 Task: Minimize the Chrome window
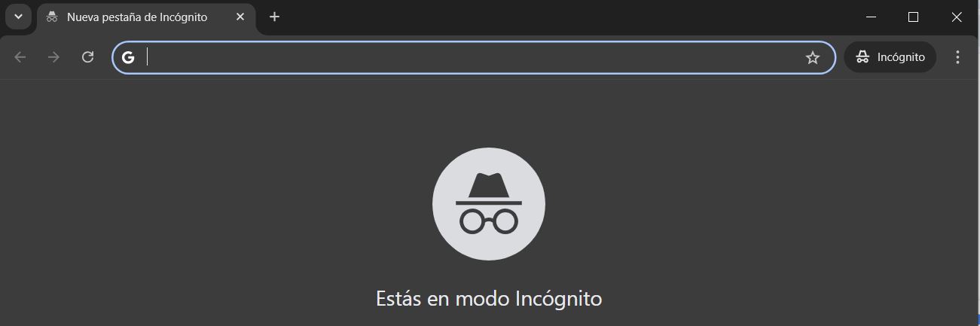(x=872, y=17)
